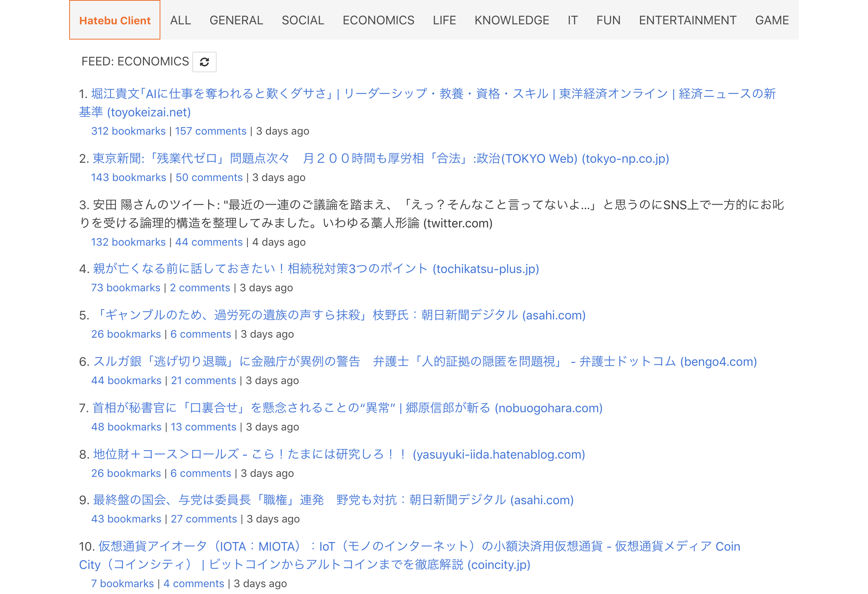
Task: Select the GENERAL category tab
Action: pos(236,20)
